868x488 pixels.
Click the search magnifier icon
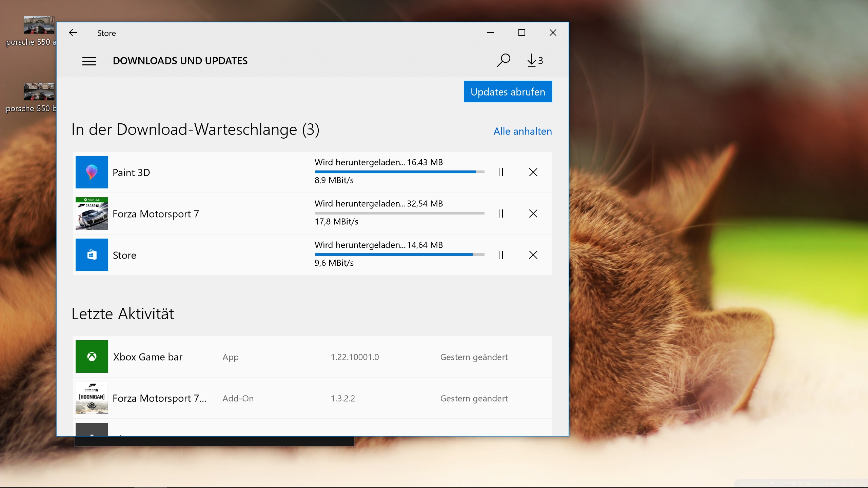coord(503,60)
